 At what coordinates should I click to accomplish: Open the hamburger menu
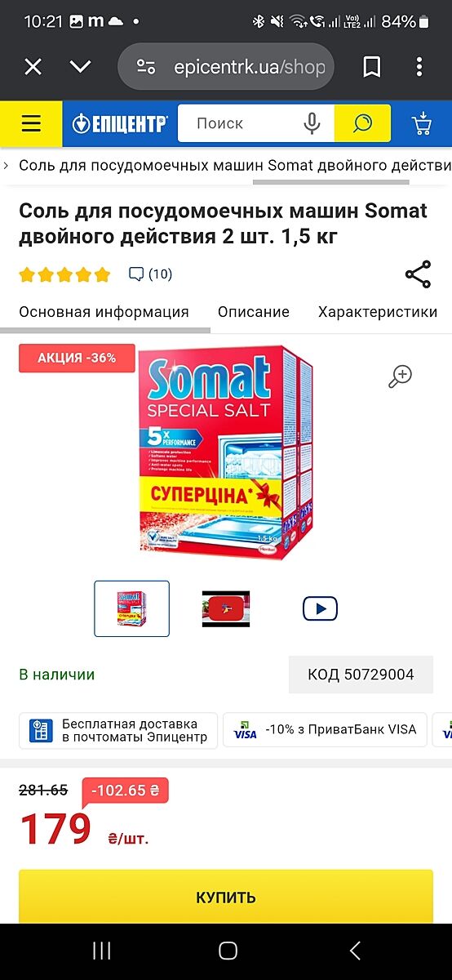31,124
